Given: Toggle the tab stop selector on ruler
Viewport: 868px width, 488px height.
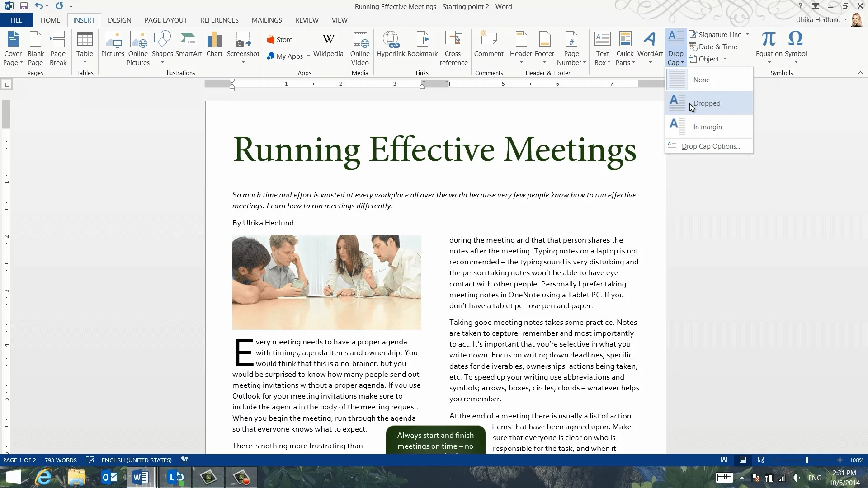Looking at the screenshot, I should (x=6, y=84).
